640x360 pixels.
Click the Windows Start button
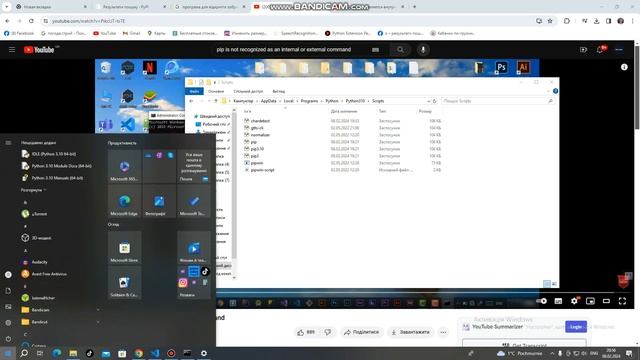click(8, 353)
